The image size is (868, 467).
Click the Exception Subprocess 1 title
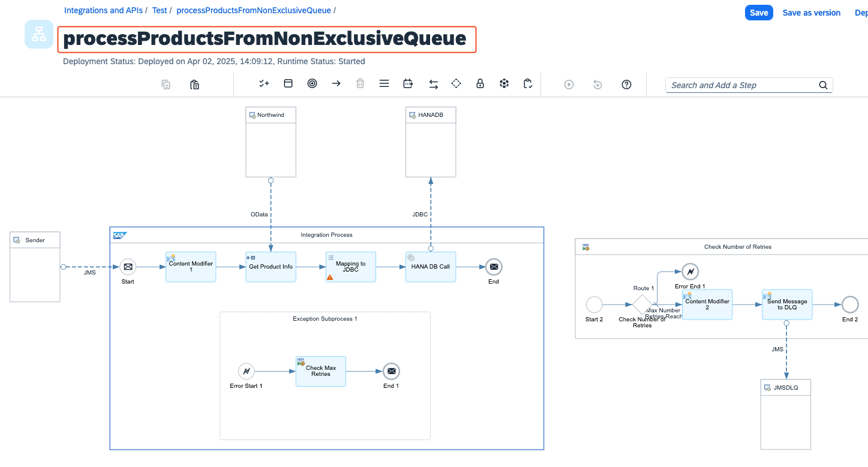(325, 319)
